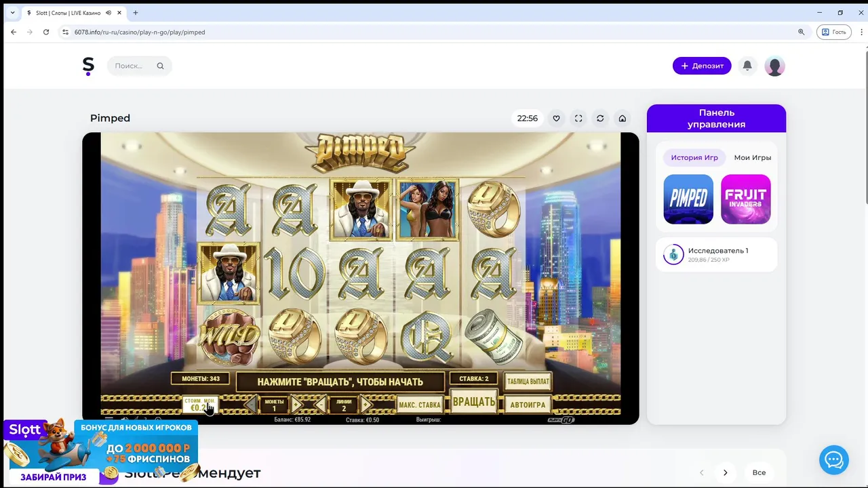Switch to История Игр tab
868x488 pixels.
[694, 157]
